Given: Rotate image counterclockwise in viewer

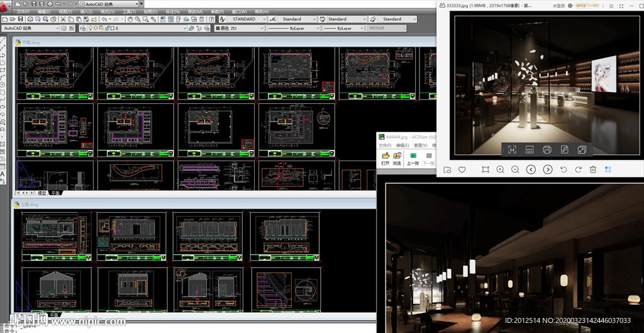Looking at the screenshot, I should [563, 169].
